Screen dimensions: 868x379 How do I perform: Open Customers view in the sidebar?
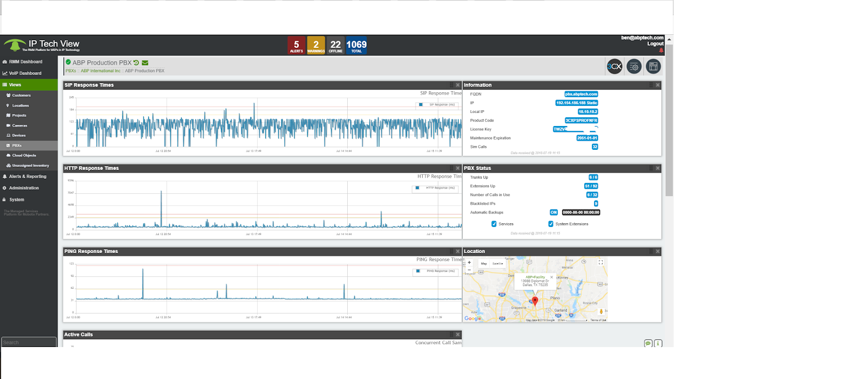(x=29, y=96)
